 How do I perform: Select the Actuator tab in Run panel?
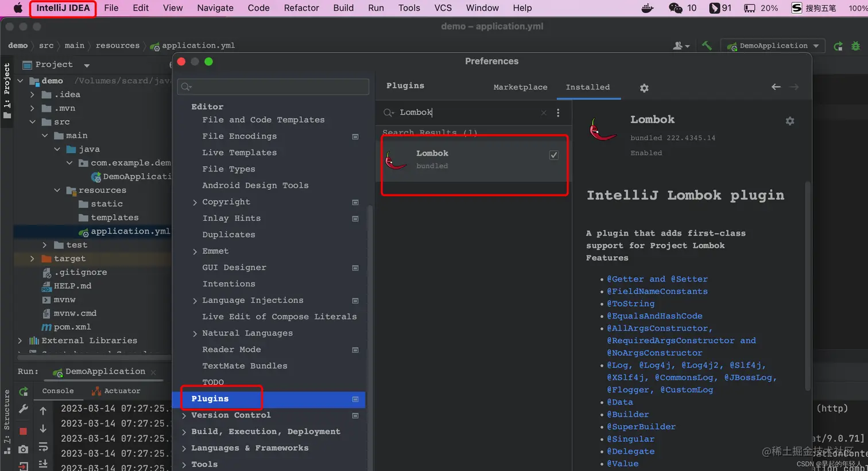point(117,391)
